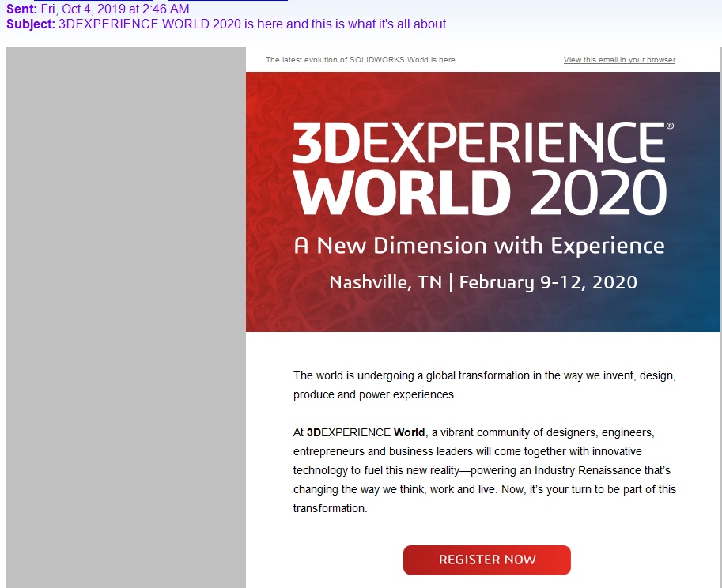This screenshot has height=588, width=722.
Task: Click the 3DEXPERIENCE WORLD 2020 banner image
Action: [482, 202]
